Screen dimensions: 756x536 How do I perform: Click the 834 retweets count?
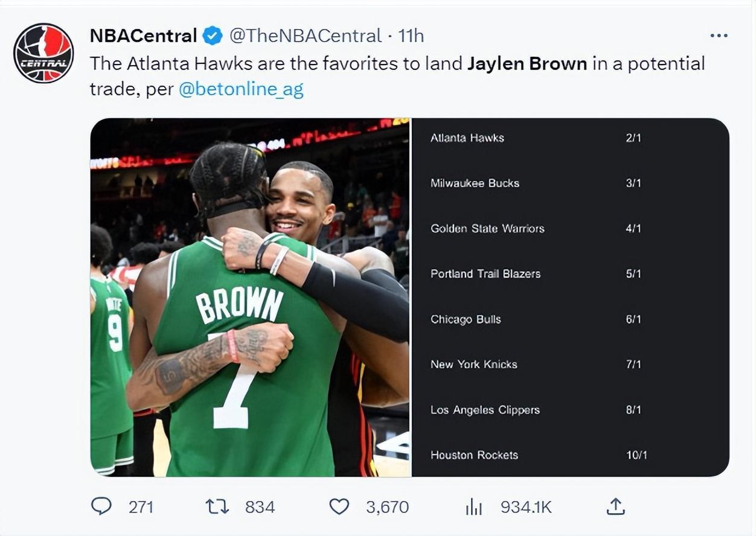260,506
